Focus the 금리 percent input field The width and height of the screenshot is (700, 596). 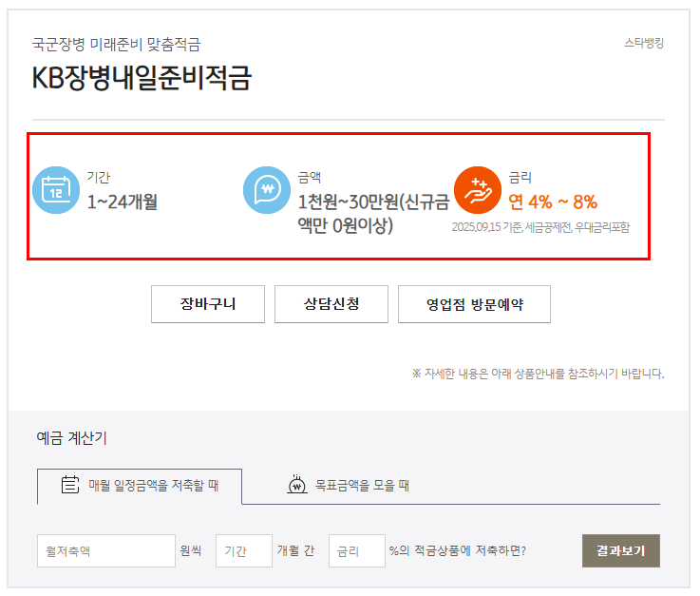tap(357, 551)
